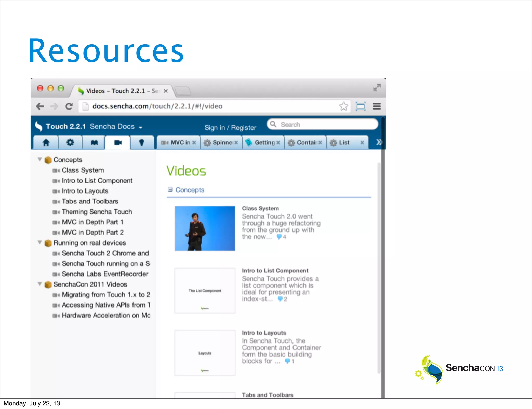Screen dimensions: 532x409
Task: Collapse Running on real devices folder
Action: coord(40,242)
